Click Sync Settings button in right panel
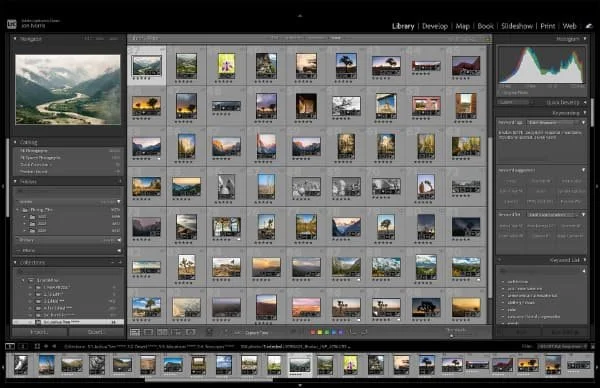 [565, 333]
